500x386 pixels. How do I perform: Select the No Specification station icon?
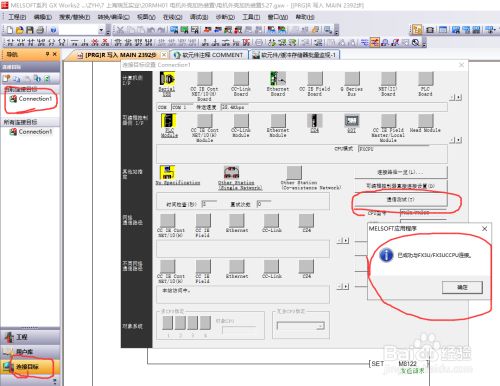click(168, 172)
